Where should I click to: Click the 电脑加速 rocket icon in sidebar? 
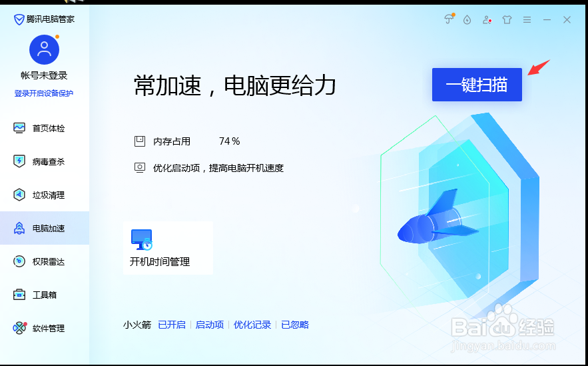(19, 228)
